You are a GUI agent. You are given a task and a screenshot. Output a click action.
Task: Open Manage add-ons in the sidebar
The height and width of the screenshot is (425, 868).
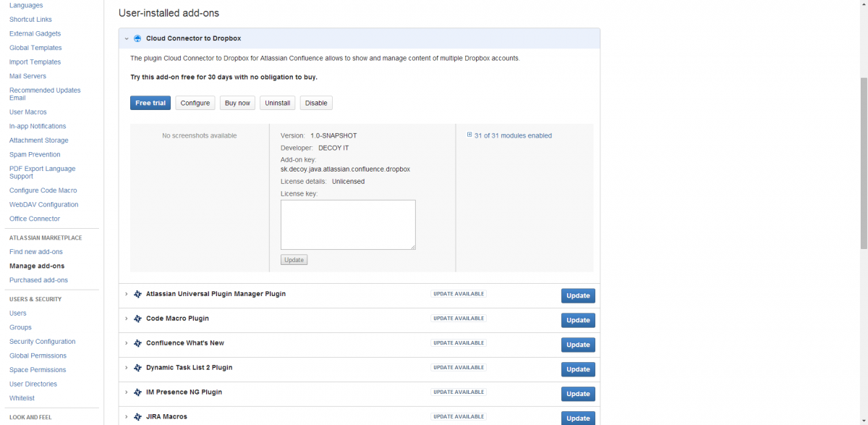tap(37, 266)
